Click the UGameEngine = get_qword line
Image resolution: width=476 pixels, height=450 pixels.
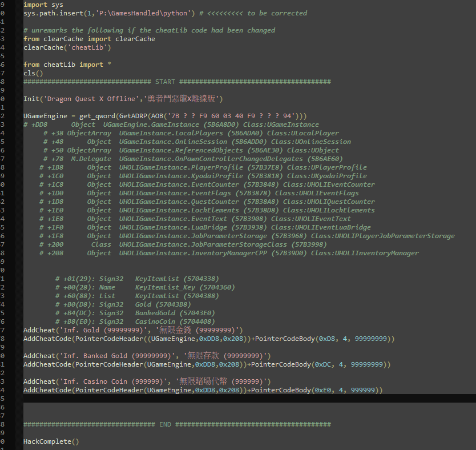[x=165, y=116]
